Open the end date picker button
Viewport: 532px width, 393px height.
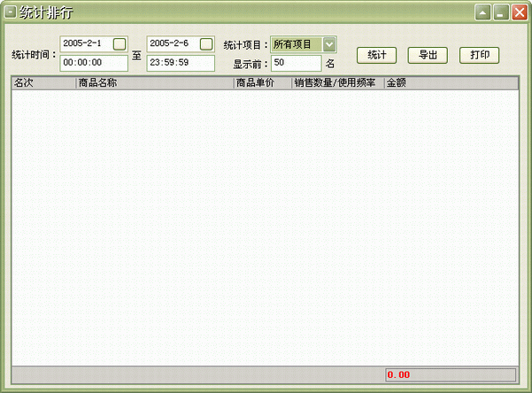[206, 43]
